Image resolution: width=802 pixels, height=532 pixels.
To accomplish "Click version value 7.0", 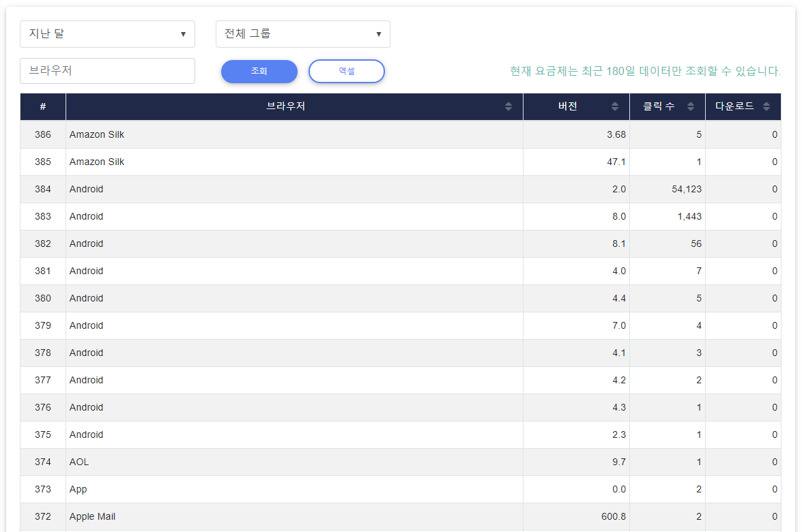I will 619,325.
